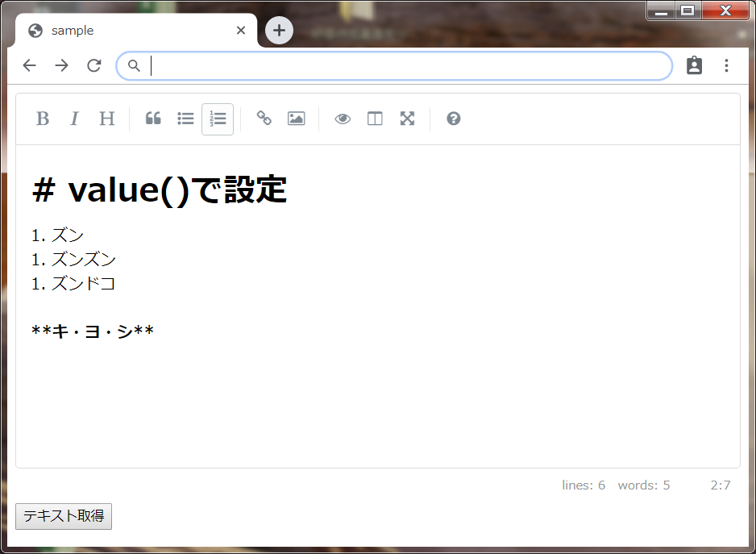
Task: Open the browser three-dot menu
Action: click(x=727, y=65)
